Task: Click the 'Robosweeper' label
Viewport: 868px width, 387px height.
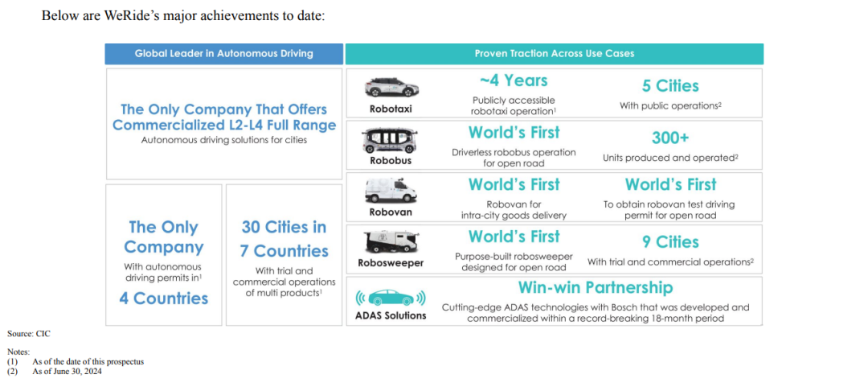Action: click(x=391, y=263)
